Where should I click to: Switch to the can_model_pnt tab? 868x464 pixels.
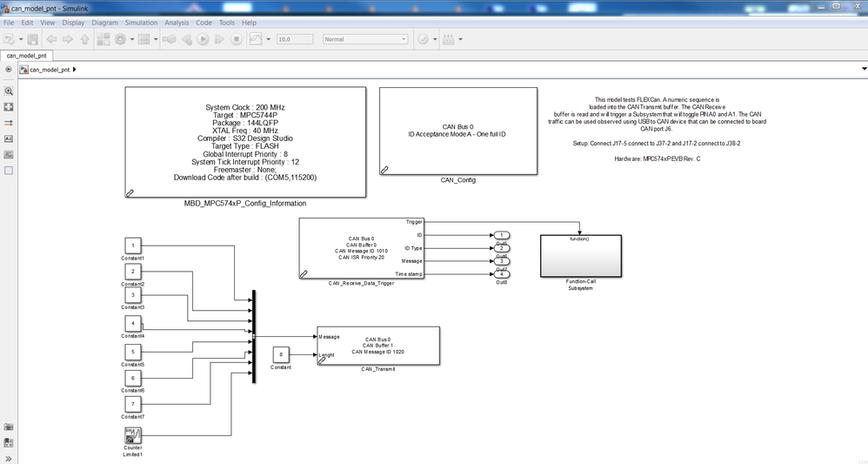[27, 56]
